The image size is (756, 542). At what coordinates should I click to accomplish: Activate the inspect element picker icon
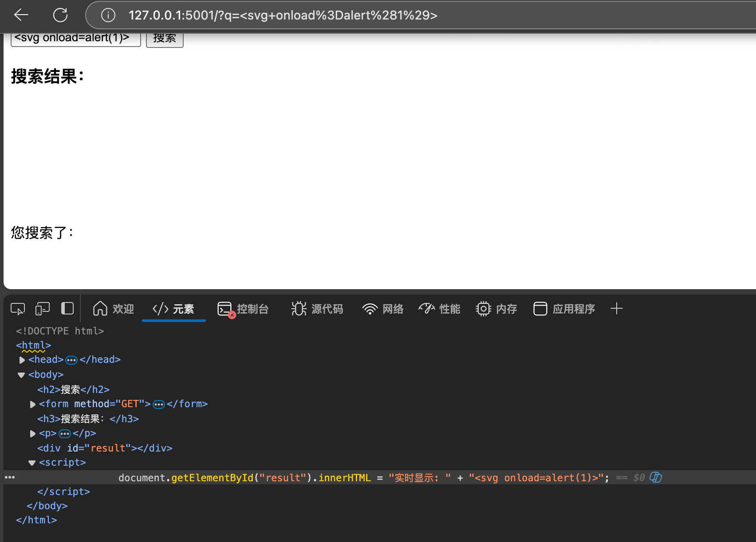18,309
